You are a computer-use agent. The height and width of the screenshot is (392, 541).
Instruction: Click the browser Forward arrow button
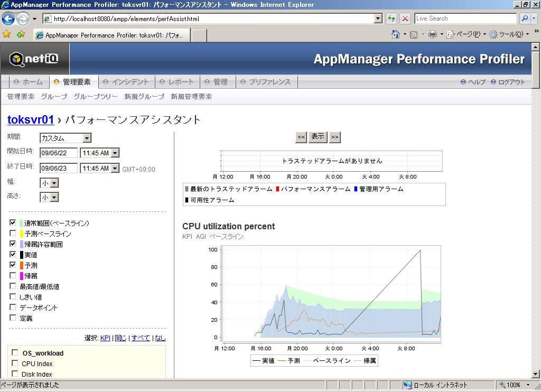pyautogui.click(x=23, y=18)
